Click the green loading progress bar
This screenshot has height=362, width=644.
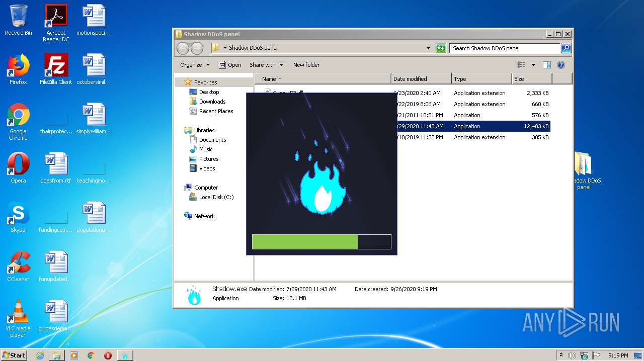click(x=321, y=241)
